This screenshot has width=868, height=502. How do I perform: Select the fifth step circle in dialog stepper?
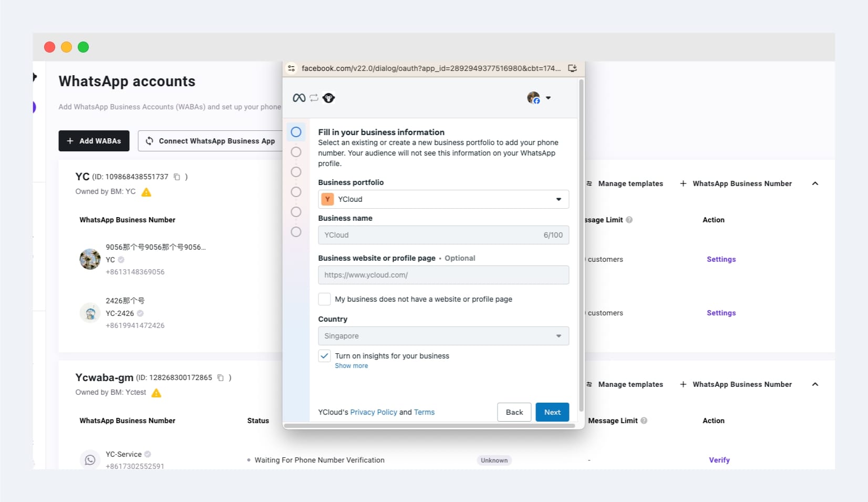tap(296, 212)
